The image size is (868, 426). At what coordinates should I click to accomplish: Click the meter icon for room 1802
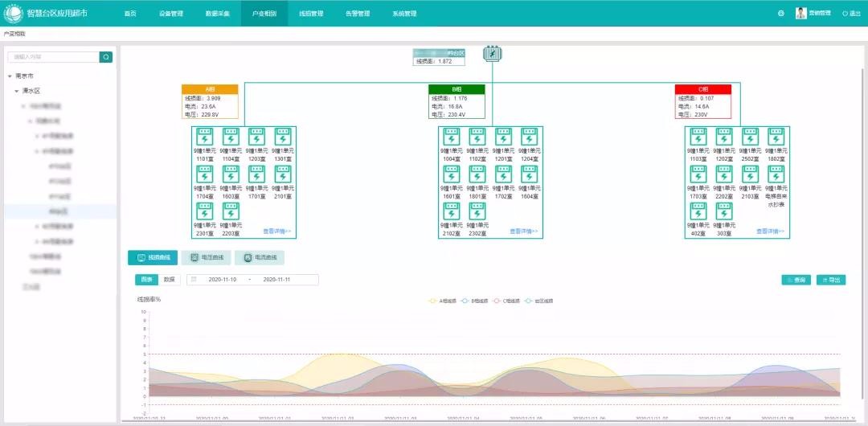[776, 137]
